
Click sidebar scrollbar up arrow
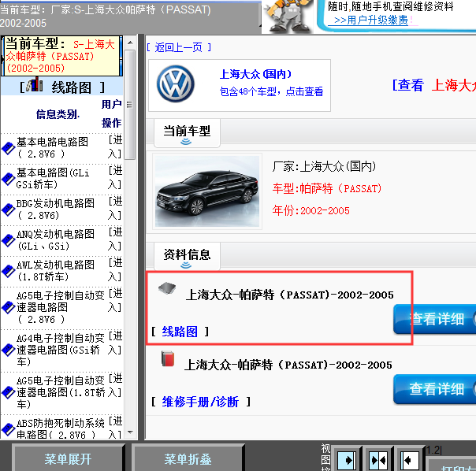click(130, 43)
